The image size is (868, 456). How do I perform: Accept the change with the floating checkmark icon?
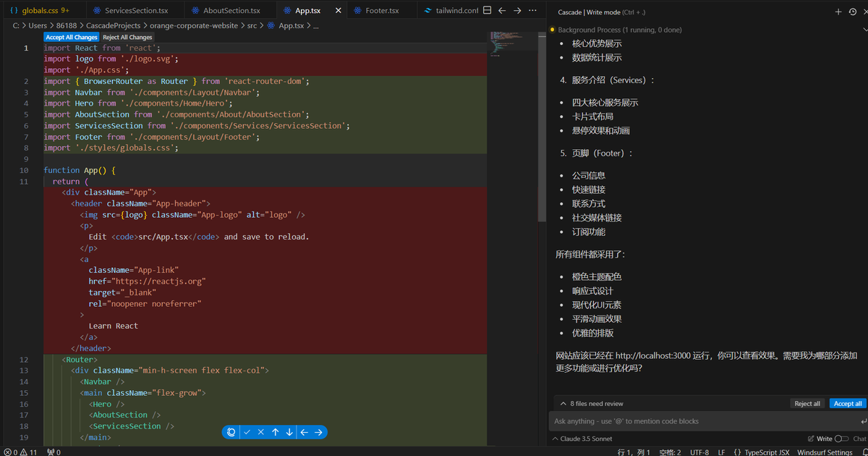pos(247,432)
